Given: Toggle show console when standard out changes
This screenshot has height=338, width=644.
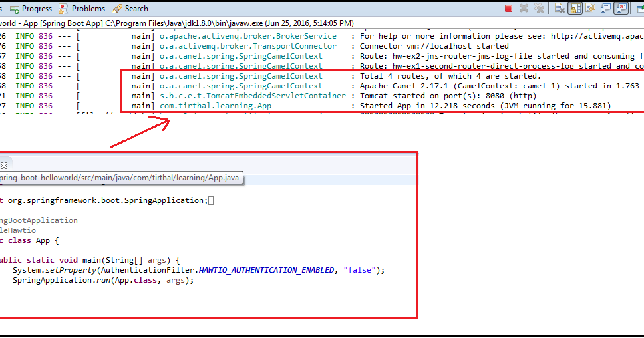Looking at the screenshot, I should click(x=606, y=8).
